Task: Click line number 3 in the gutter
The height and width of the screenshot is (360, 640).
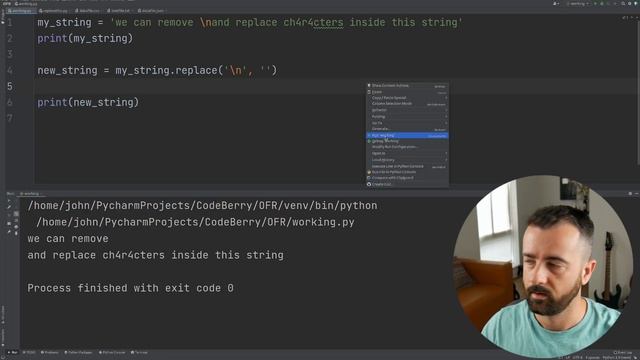Action: point(10,54)
